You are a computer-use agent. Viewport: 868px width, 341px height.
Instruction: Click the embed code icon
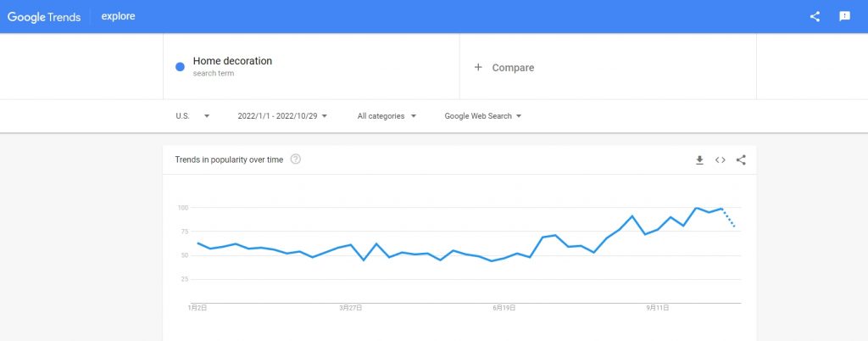point(721,159)
